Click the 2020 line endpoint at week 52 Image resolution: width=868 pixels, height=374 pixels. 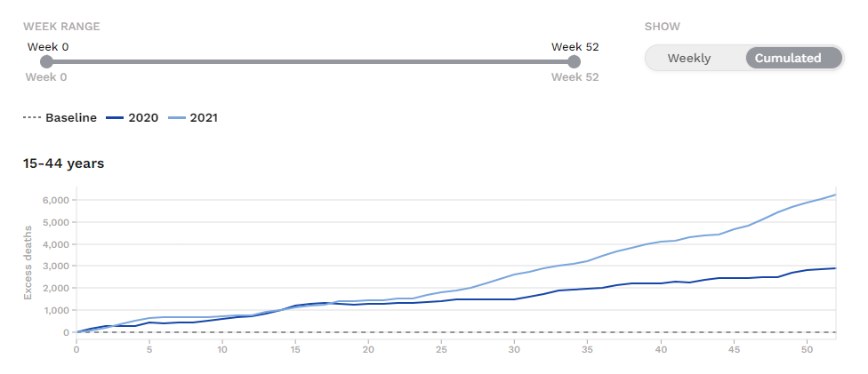835,268
